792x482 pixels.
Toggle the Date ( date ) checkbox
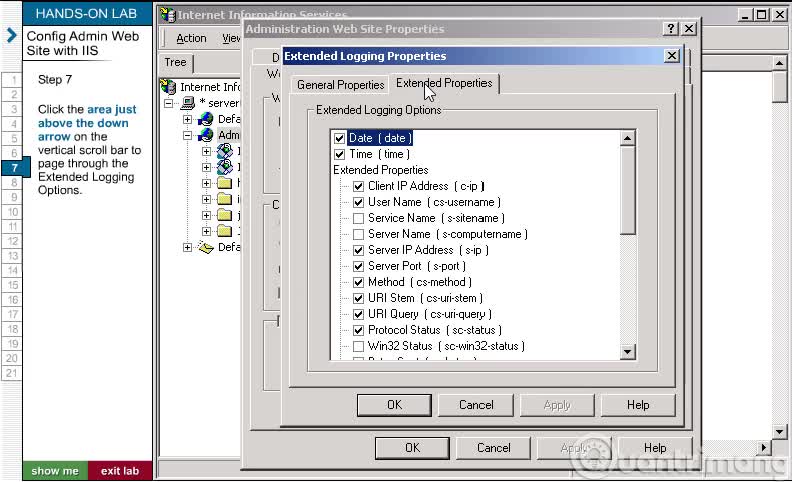pyautogui.click(x=339, y=138)
